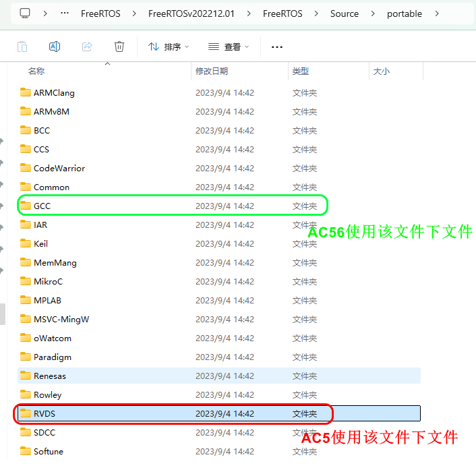Select the CodeWarrior folder icon

click(26, 168)
